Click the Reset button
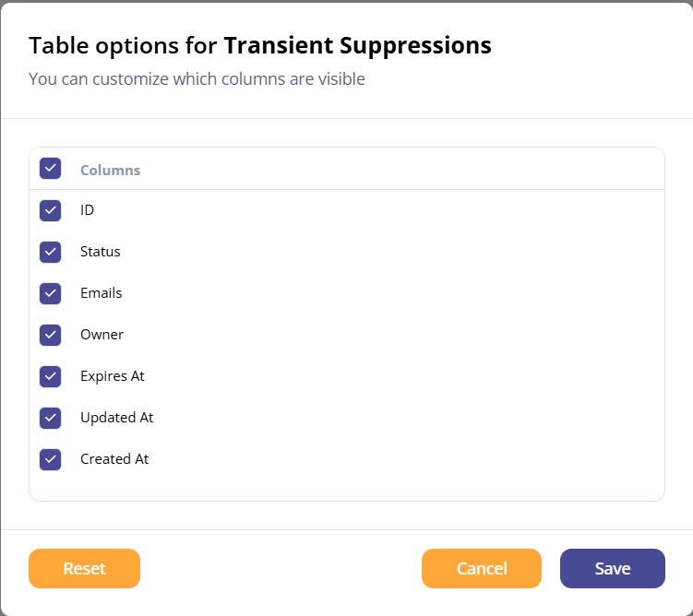 (84, 568)
